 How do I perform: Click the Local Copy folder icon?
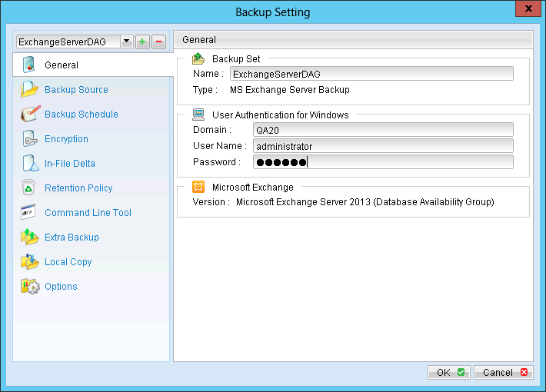30,262
